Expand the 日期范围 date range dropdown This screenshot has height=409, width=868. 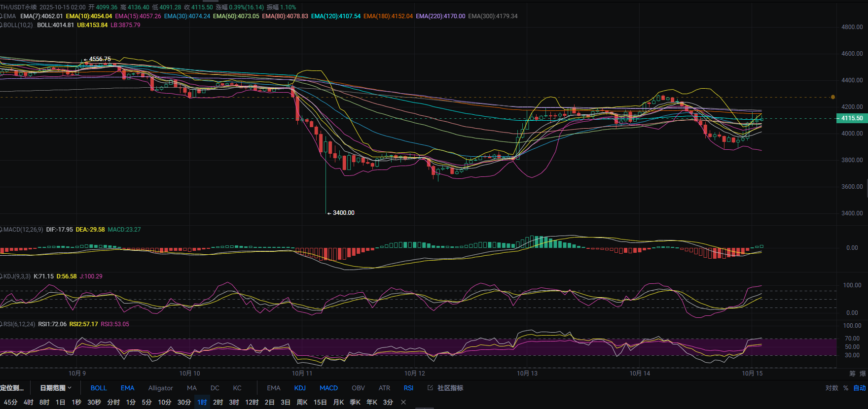[55, 388]
